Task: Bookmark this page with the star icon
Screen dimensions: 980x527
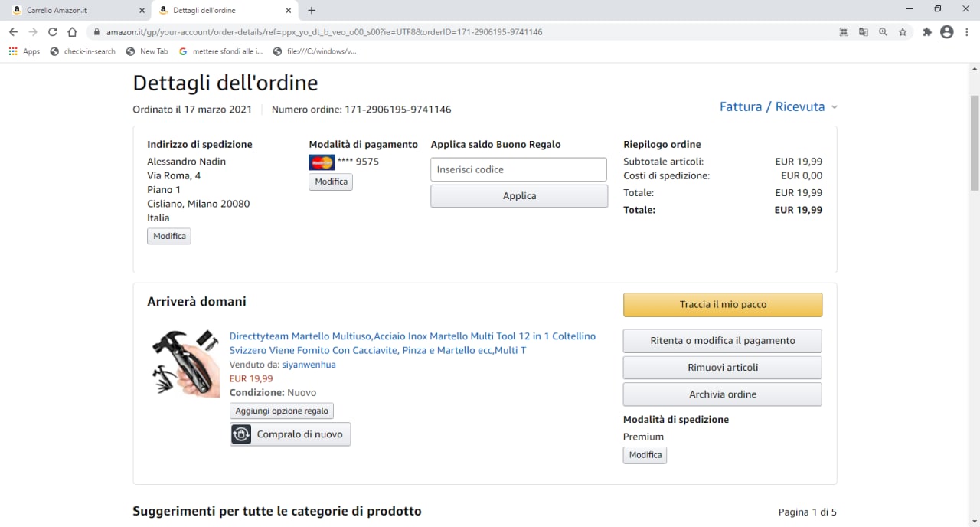Action: [x=903, y=32]
